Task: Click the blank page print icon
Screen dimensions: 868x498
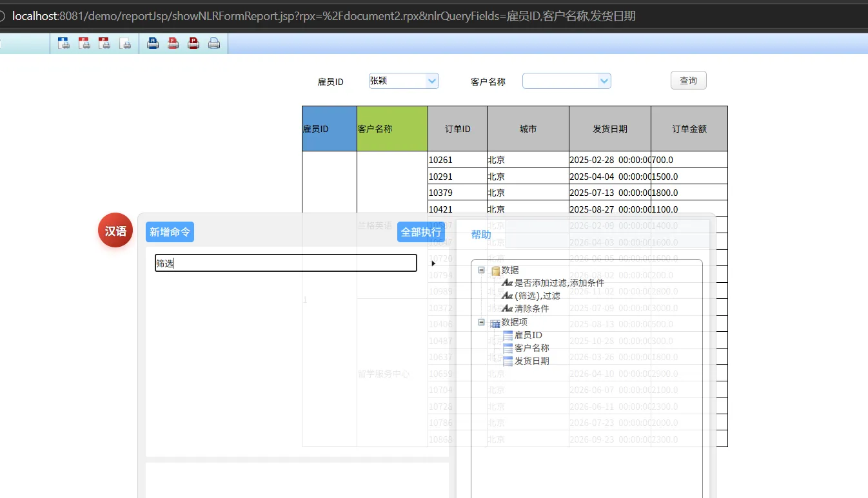Action: click(126, 43)
